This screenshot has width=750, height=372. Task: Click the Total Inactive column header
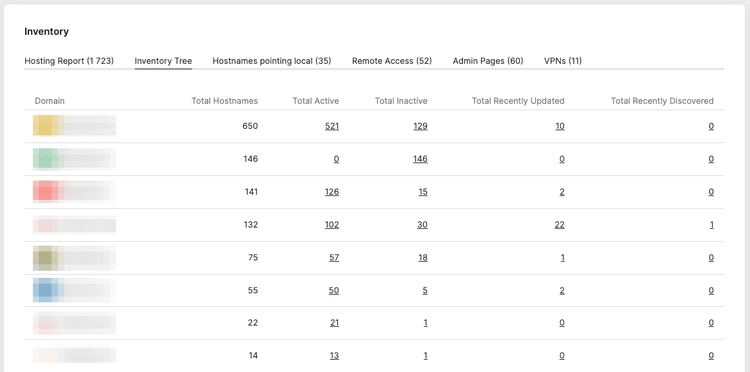[401, 101]
